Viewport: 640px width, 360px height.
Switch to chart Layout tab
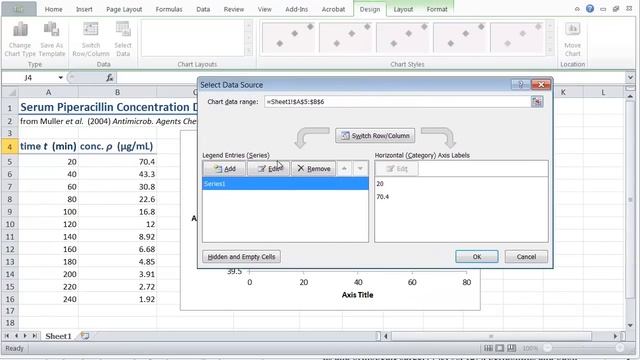click(403, 9)
